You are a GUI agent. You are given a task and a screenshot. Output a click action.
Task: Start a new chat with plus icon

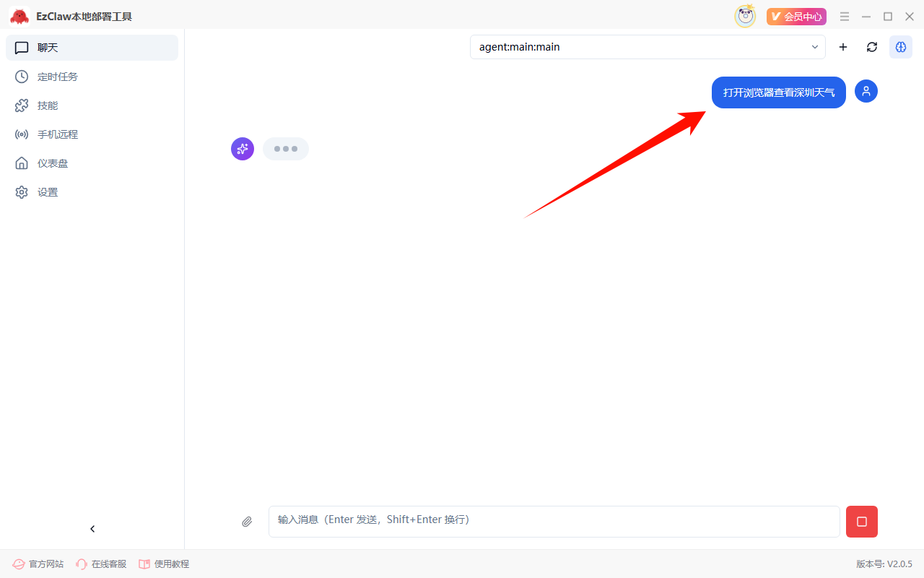(842, 47)
